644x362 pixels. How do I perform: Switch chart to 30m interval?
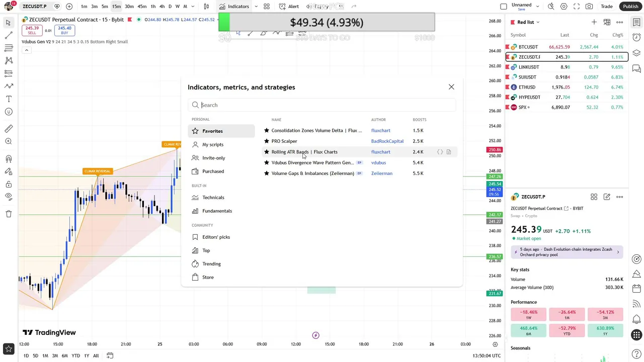point(129,7)
